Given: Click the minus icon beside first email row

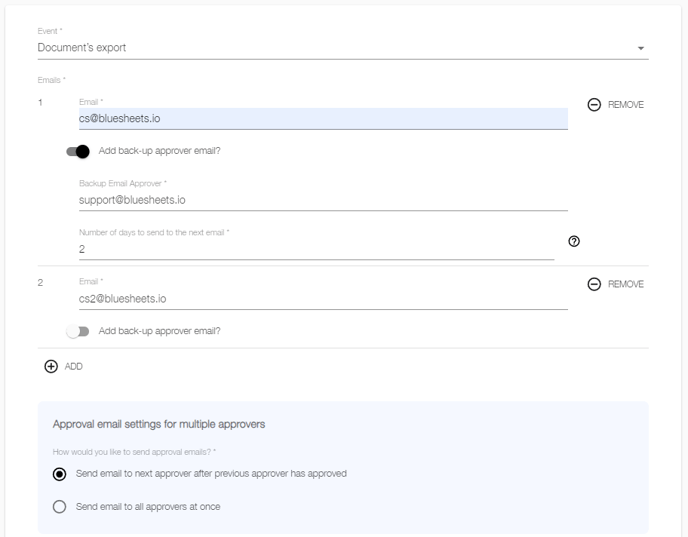Looking at the screenshot, I should [x=594, y=105].
